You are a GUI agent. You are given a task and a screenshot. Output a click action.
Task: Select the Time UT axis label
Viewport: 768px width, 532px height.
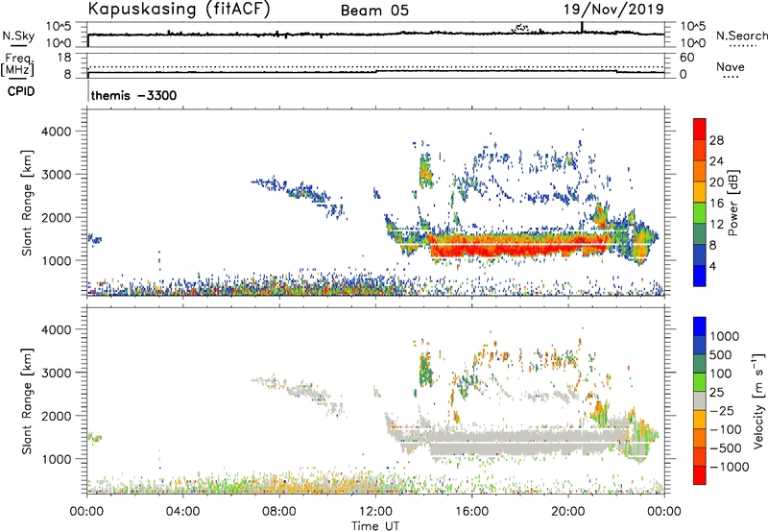[375, 525]
